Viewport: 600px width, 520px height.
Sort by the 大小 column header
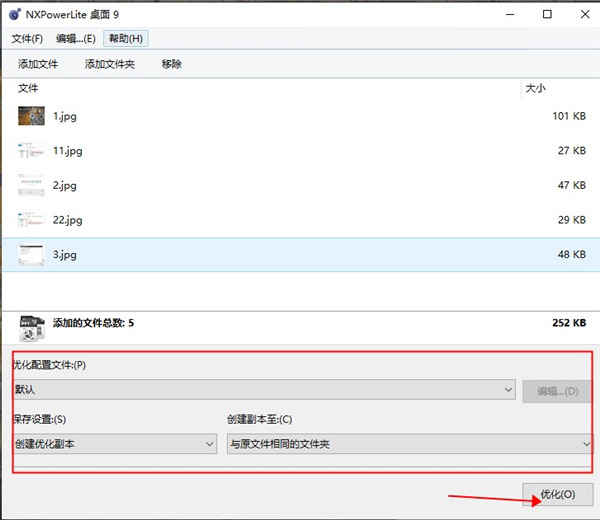tap(535, 88)
